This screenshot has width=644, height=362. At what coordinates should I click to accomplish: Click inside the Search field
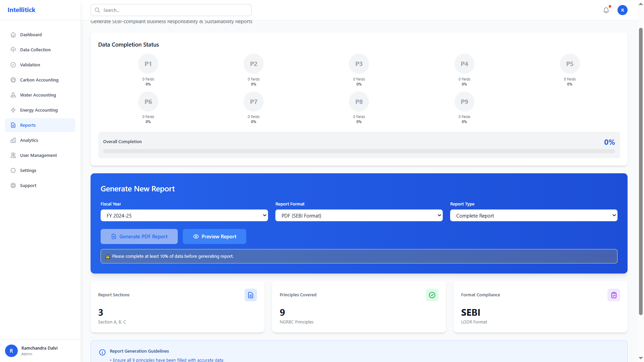point(171,10)
